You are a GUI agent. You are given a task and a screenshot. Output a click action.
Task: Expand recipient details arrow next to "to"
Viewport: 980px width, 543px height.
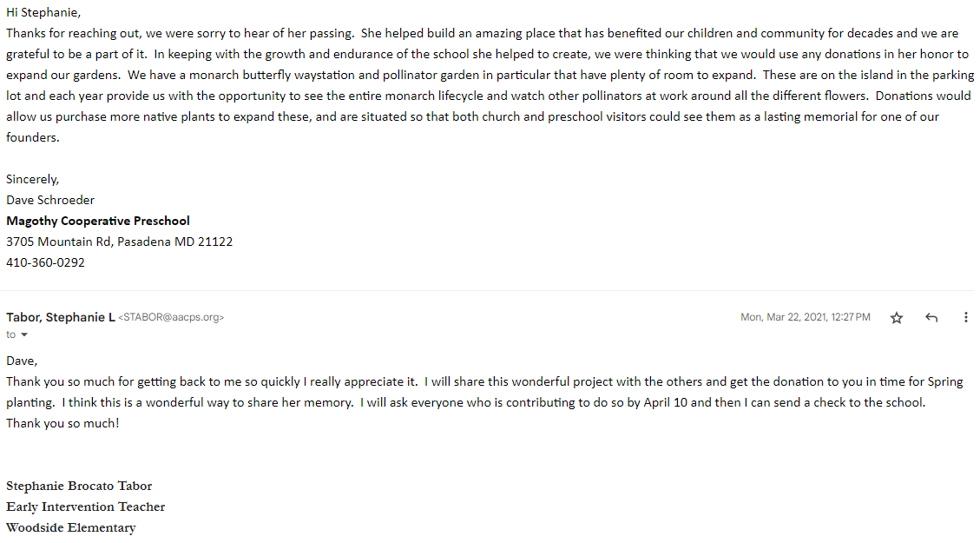point(24,335)
